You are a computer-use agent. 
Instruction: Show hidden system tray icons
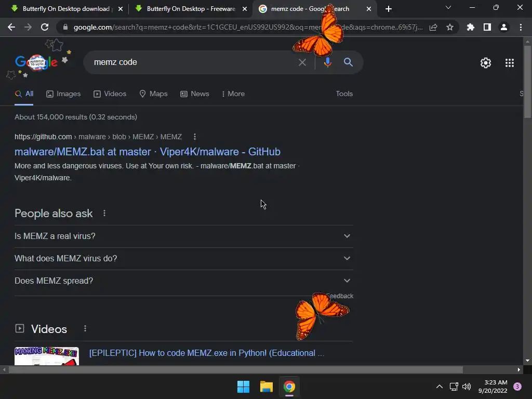pyautogui.click(x=440, y=387)
